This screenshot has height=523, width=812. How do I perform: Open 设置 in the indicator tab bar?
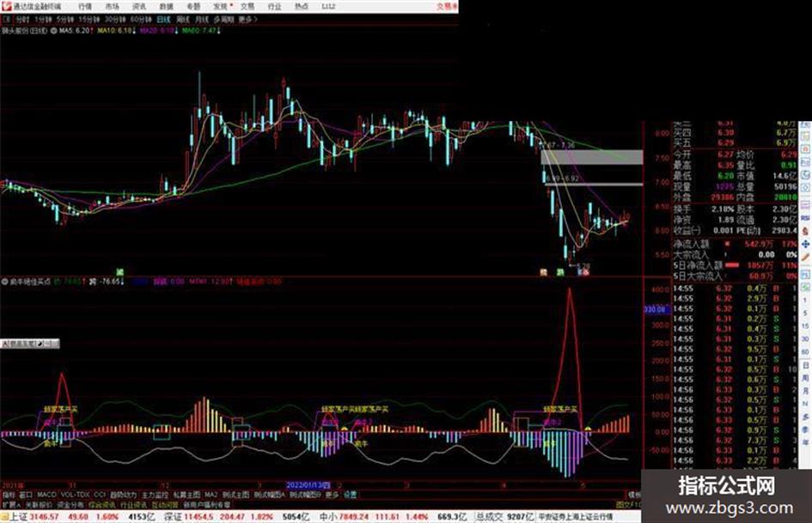(351, 495)
